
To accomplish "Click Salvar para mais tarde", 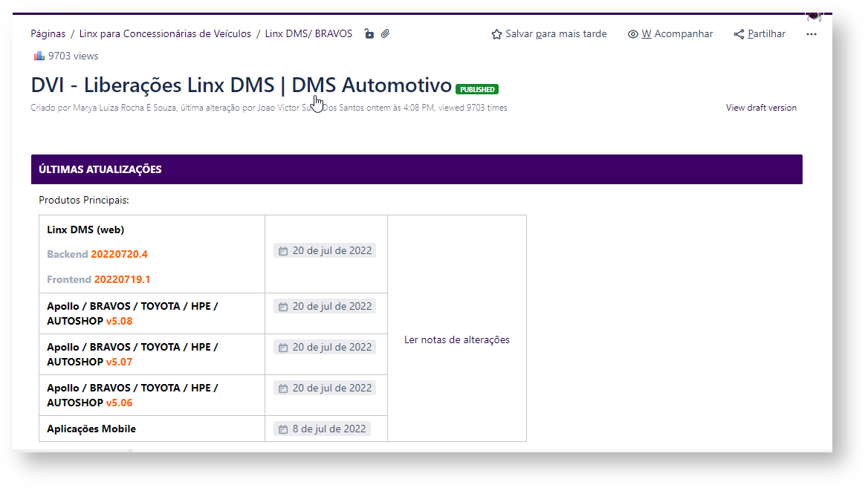I will [x=549, y=34].
